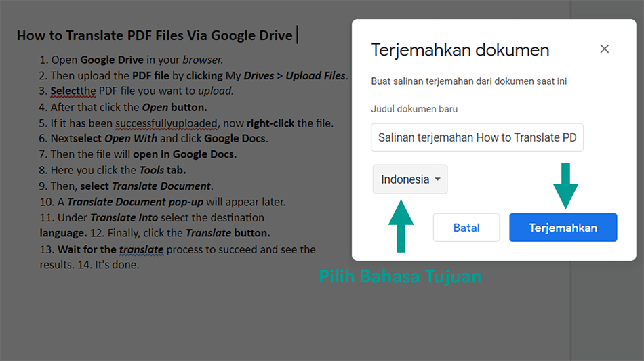Viewport: 644px width, 361px height.
Task: Click the 'Terjemahkan dokumen' dialog title
Action: [x=460, y=50]
